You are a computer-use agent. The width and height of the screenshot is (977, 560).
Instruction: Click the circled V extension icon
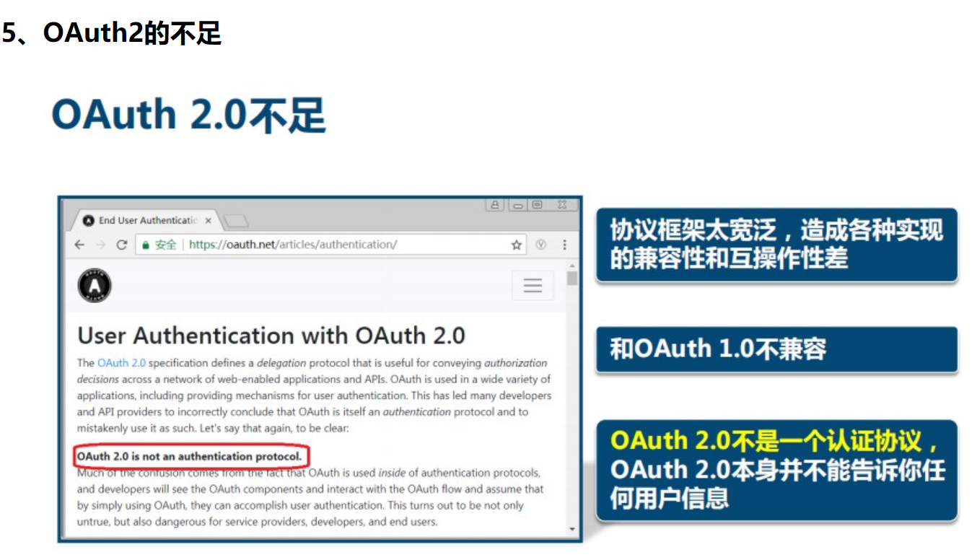pos(540,245)
